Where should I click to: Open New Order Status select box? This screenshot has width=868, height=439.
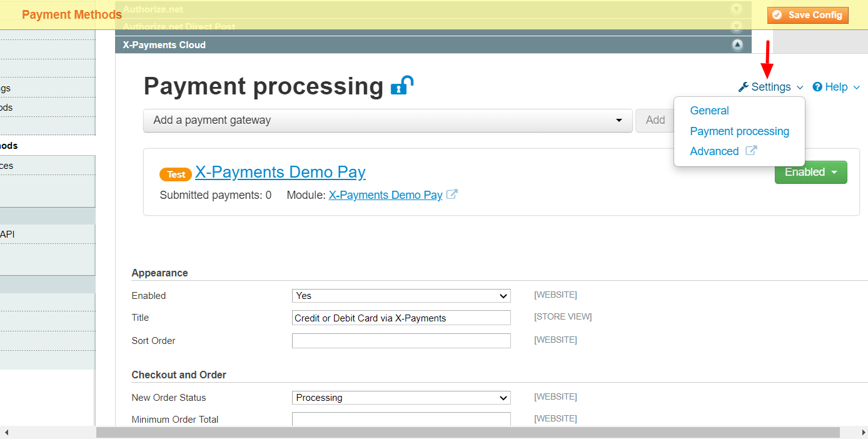[401, 398]
